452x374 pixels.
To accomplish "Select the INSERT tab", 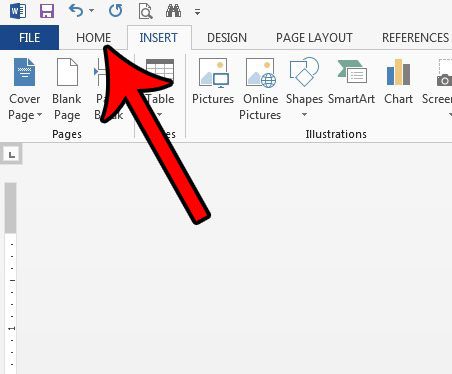I will [159, 38].
